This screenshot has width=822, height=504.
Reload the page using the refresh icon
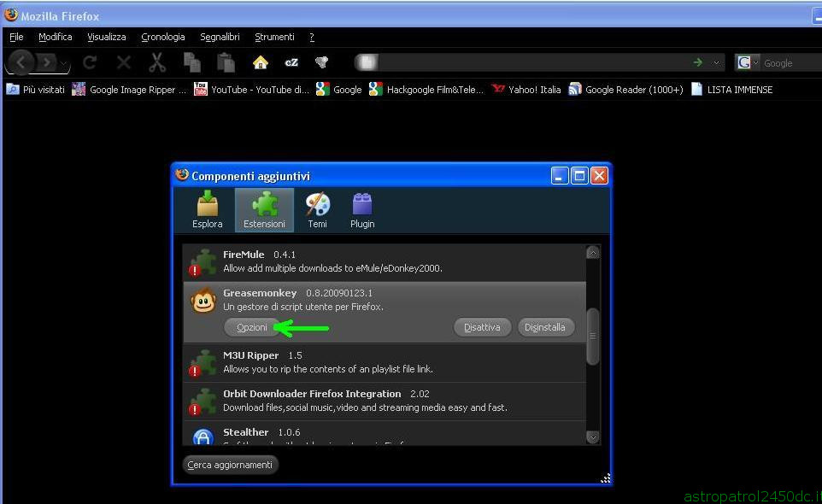(x=90, y=63)
